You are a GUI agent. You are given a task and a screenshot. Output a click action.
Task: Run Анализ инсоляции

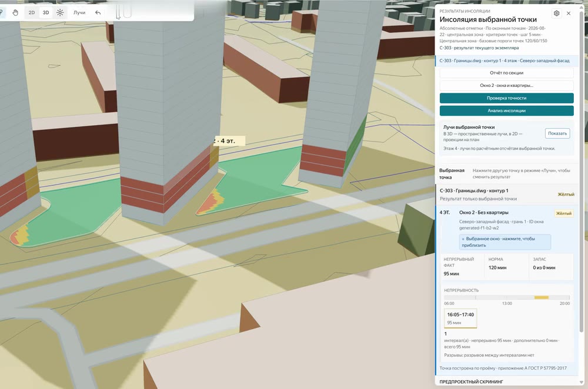click(x=507, y=110)
